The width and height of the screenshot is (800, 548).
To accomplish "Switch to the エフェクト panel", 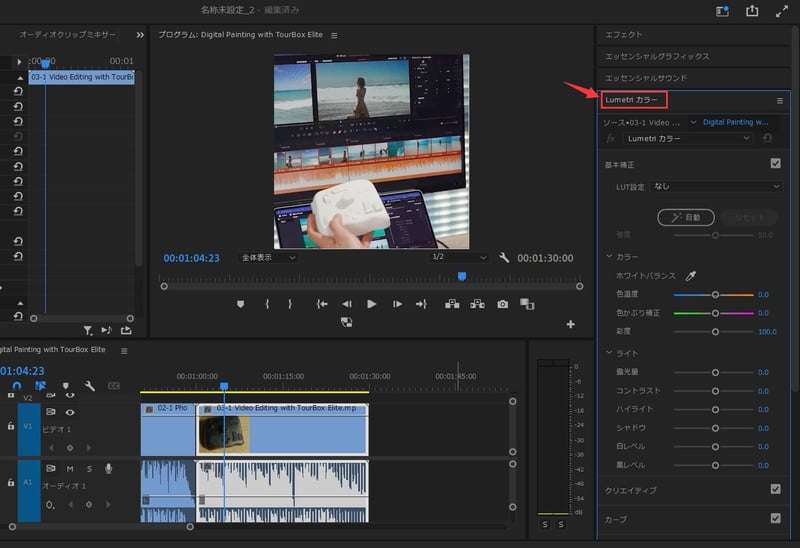I will [x=624, y=34].
